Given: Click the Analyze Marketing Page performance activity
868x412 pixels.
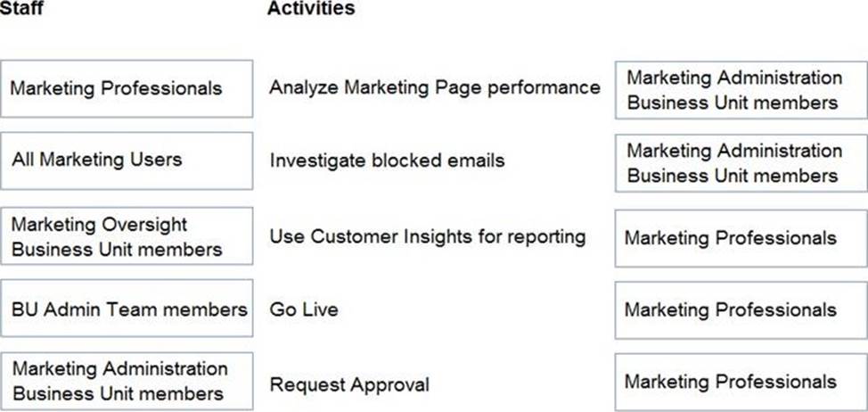Looking at the screenshot, I should pyautogui.click(x=434, y=87).
